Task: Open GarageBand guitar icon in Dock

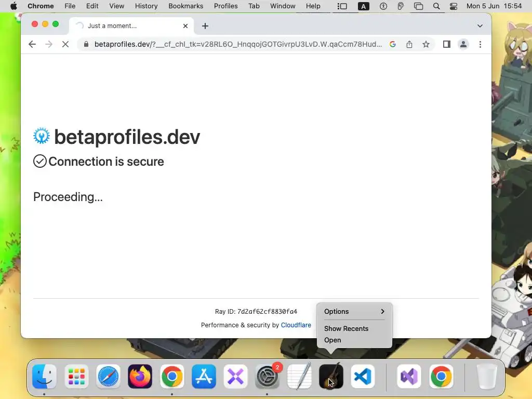Action: [x=331, y=376]
